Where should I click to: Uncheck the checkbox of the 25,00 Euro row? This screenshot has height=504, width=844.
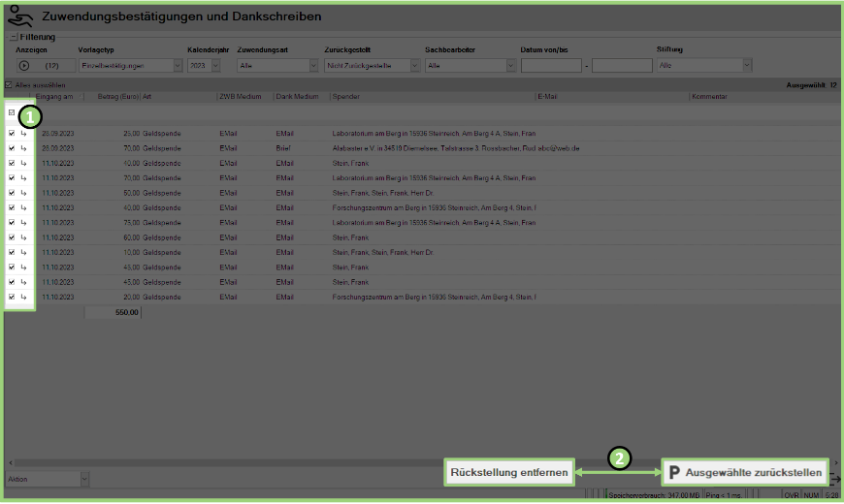(12, 133)
